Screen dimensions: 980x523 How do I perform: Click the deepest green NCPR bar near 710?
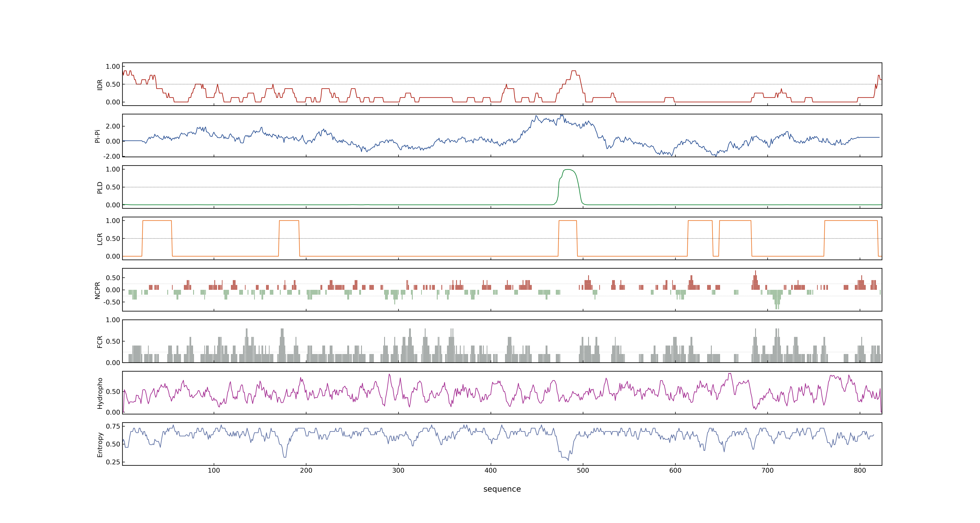coord(776,300)
